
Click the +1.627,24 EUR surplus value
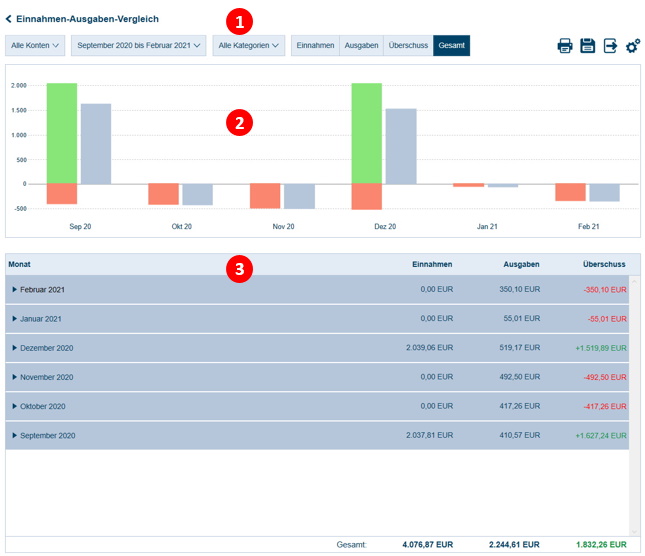[601, 436]
